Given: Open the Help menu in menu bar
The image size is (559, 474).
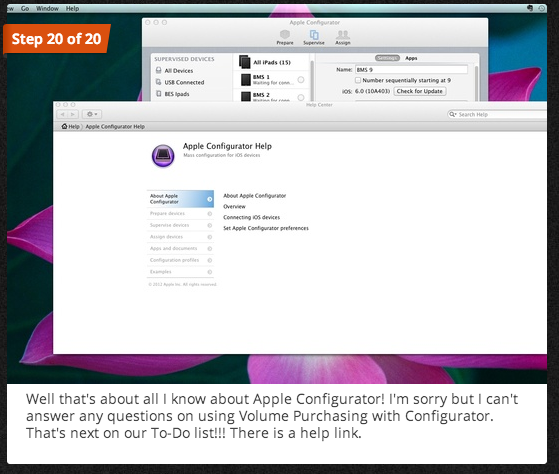Looking at the screenshot, I should point(72,9).
